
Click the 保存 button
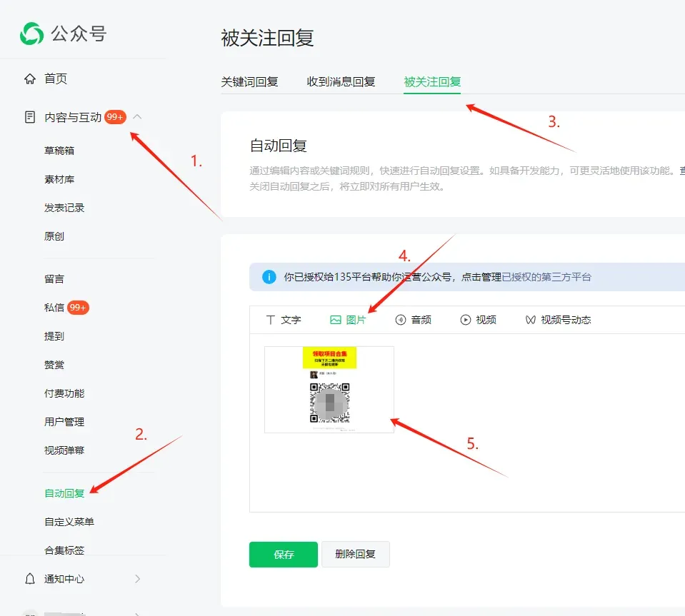click(x=284, y=555)
